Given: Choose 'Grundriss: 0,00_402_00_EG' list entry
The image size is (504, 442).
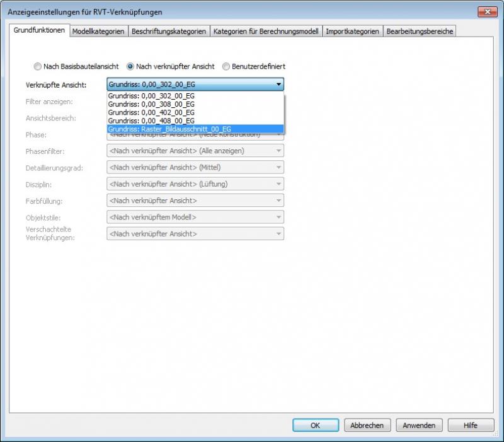Looking at the screenshot, I should click(x=151, y=112).
